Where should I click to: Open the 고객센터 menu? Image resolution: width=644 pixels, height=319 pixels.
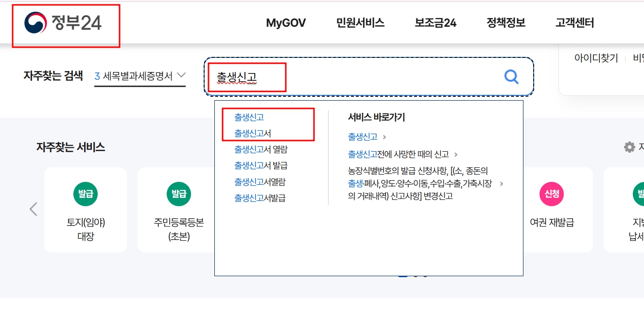point(575,22)
